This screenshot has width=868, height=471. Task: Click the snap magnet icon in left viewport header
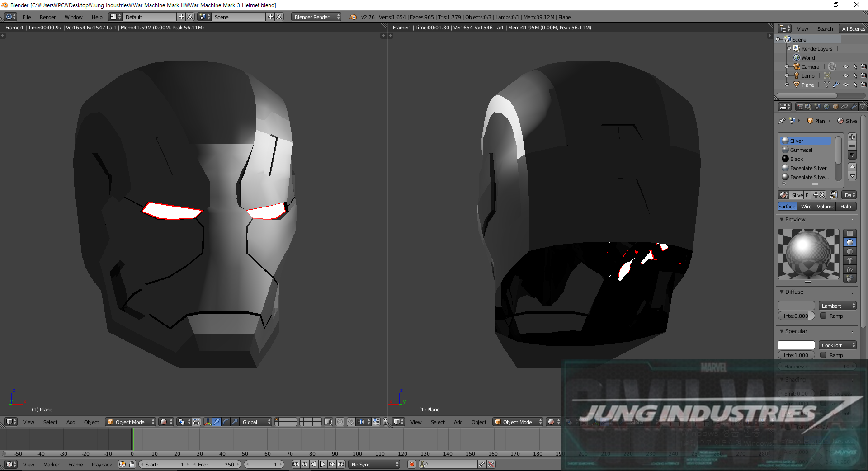[x=351, y=422]
